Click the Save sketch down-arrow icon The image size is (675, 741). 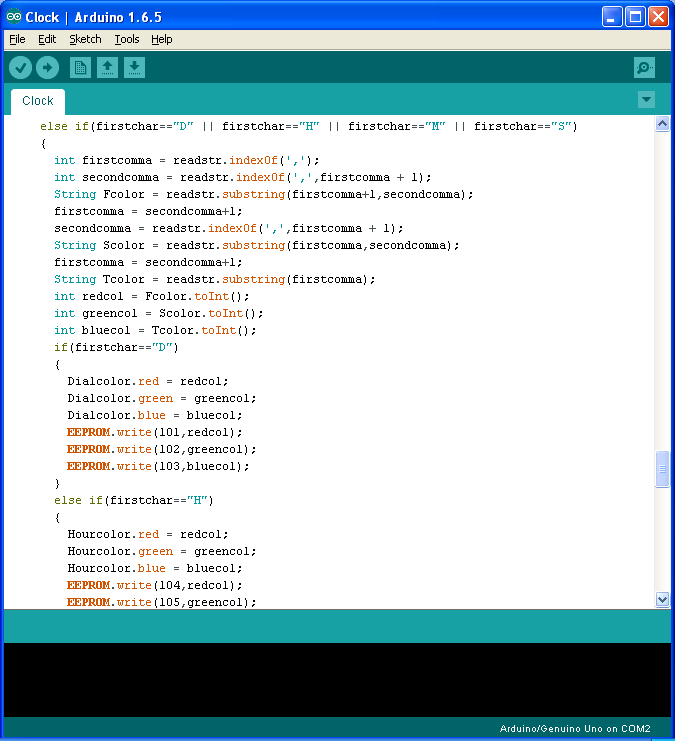pyautogui.click(x=134, y=67)
